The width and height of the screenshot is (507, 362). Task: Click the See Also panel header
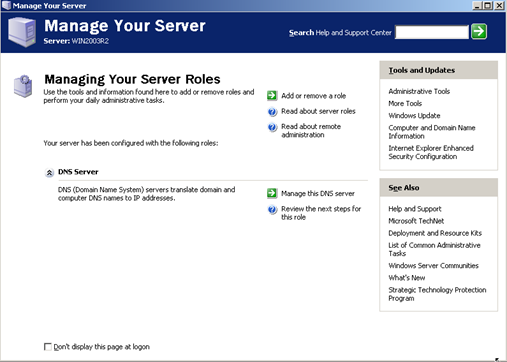tap(438, 188)
